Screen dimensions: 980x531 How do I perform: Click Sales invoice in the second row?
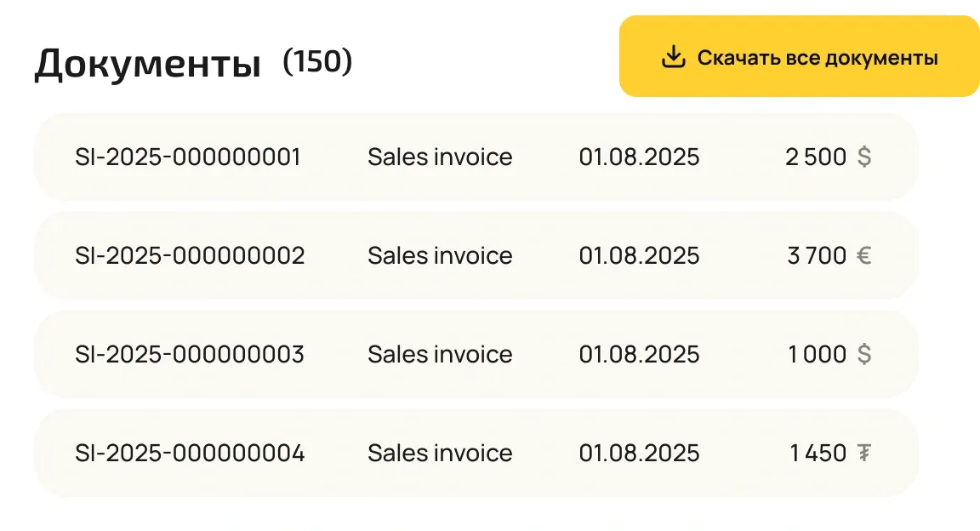(440, 256)
